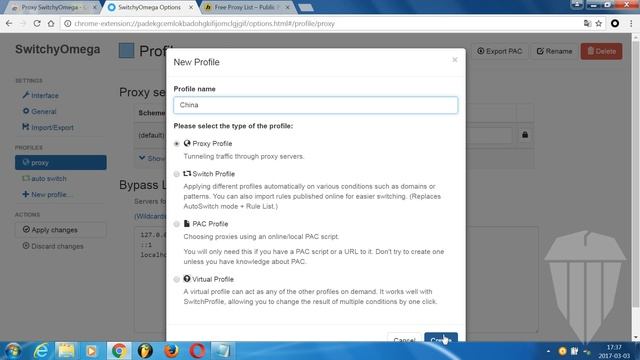640x360 pixels.
Task: Click the Switch Profile retweet icon
Action: pyautogui.click(x=187, y=173)
